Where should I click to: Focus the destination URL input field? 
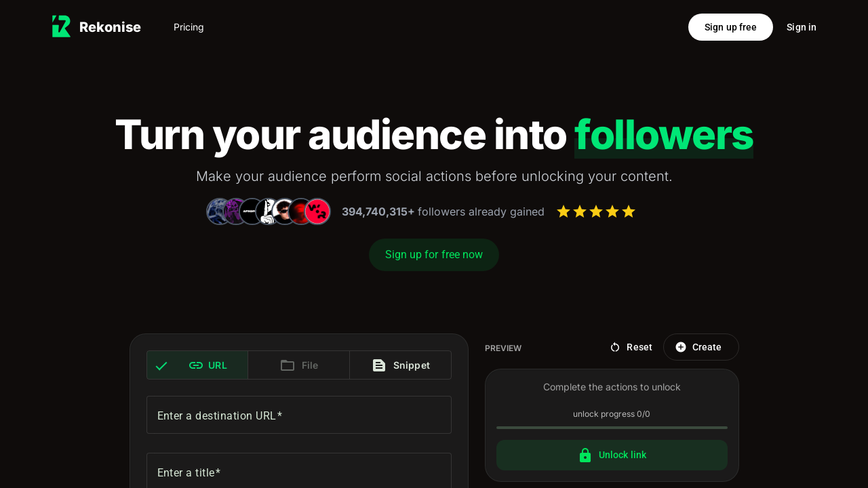[x=299, y=415]
